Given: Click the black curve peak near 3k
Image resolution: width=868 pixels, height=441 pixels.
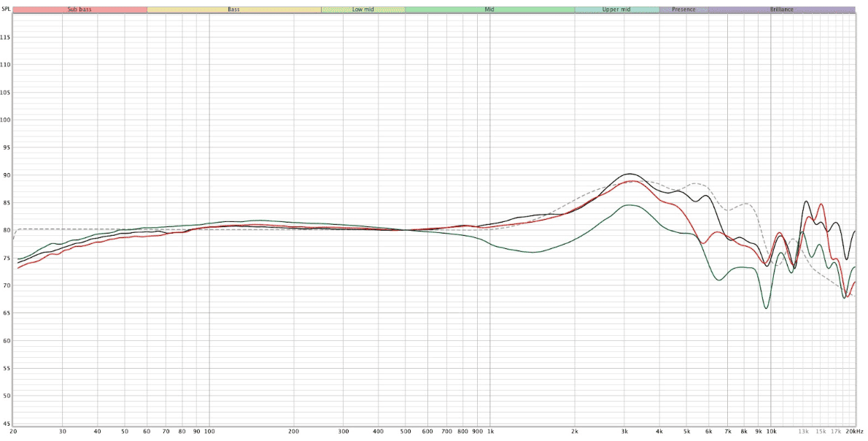Looking at the screenshot, I should (x=630, y=174).
